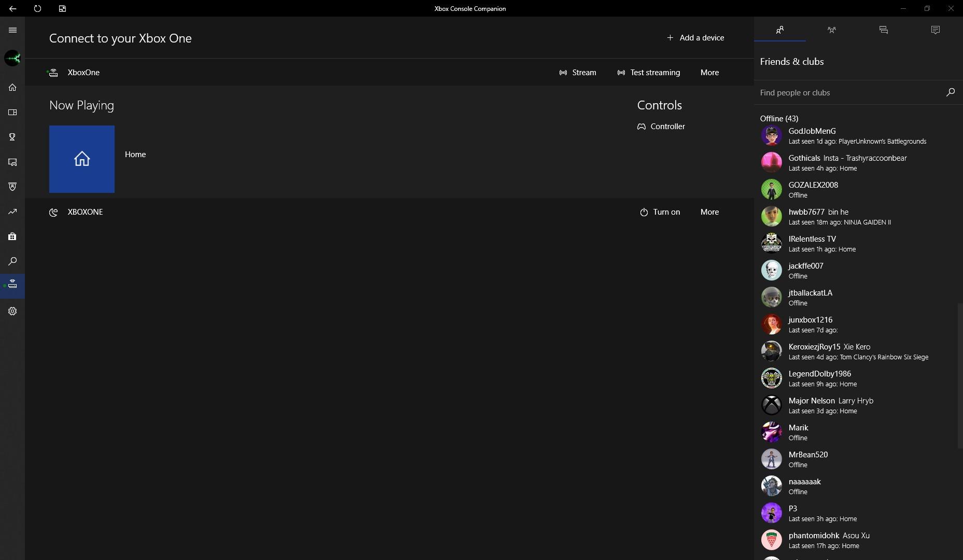Image resolution: width=963 pixels, height=560 pixels.
Task: Turn on the XBOXONE console
Action: (660, 212)
